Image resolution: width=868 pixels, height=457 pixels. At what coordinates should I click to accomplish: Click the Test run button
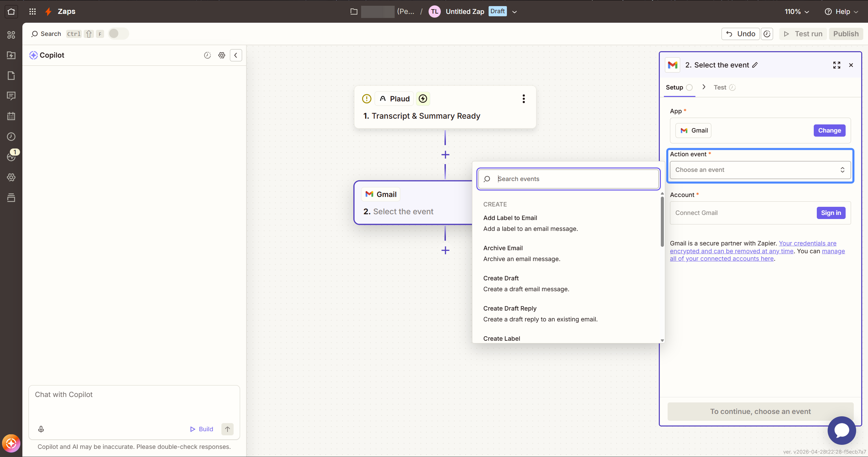[x=803, y=34]
